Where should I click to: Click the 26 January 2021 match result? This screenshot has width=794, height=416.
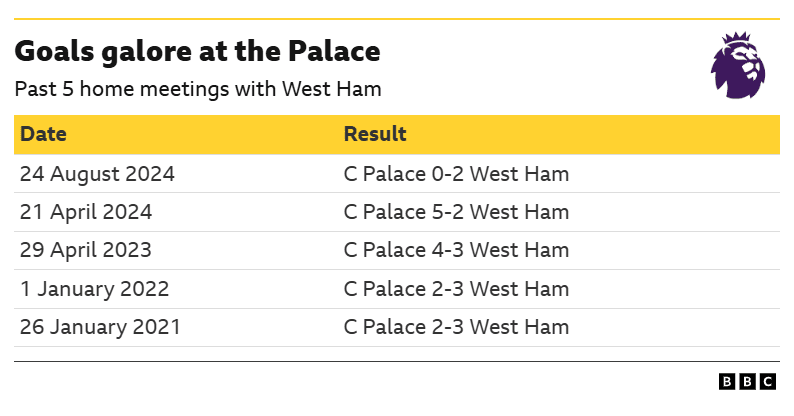click(456, 327)
